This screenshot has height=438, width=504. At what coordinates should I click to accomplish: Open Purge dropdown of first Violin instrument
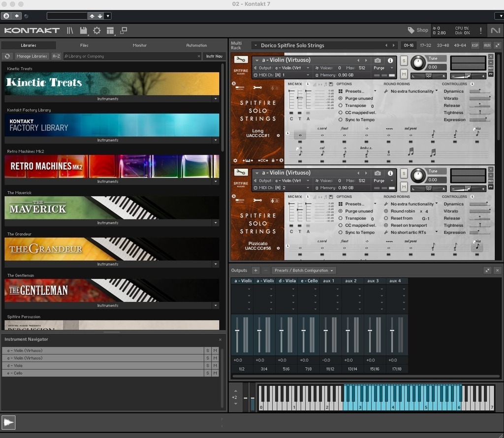pos(392,68)
